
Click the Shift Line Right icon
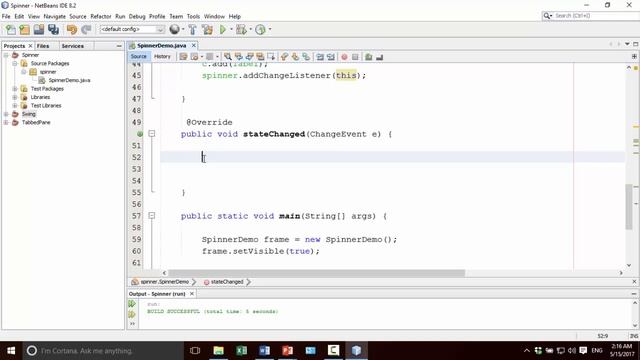[331, 57]
